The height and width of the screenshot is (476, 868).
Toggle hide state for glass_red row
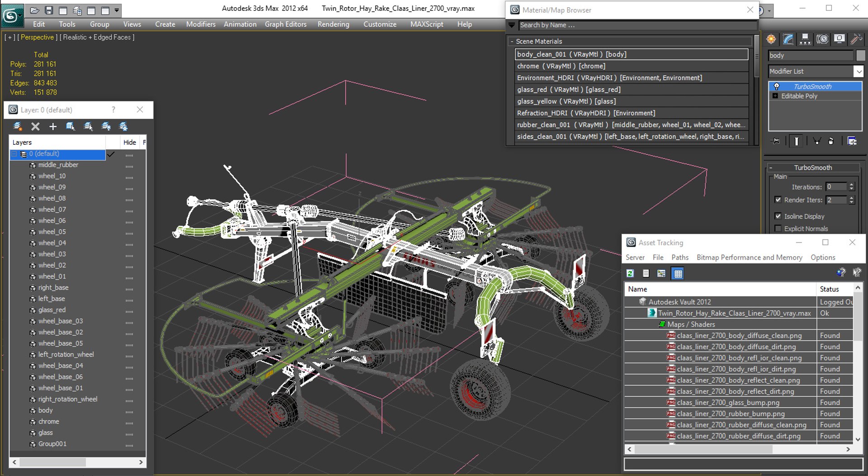(129, 311)
